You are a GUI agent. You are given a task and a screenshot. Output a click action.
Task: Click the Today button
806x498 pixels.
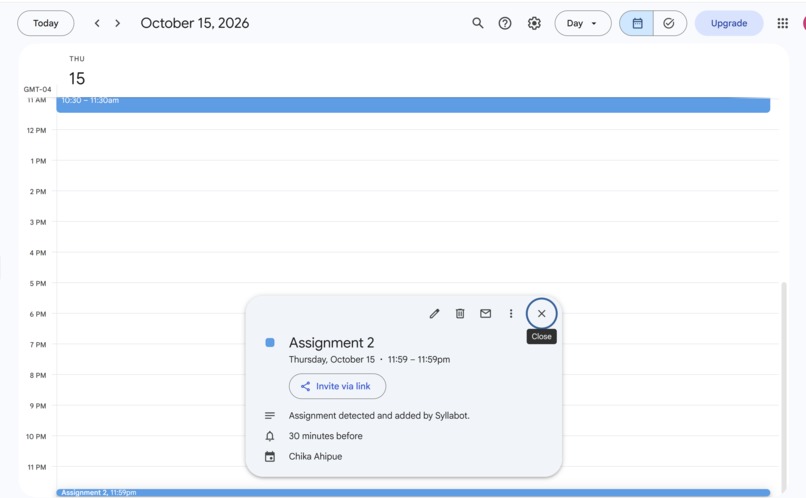click(46, 23)
